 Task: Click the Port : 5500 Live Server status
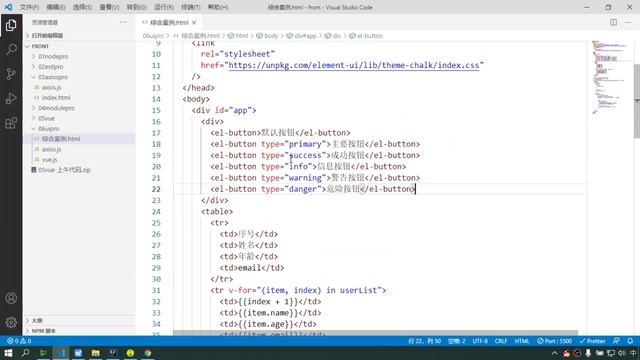[554, 341]
